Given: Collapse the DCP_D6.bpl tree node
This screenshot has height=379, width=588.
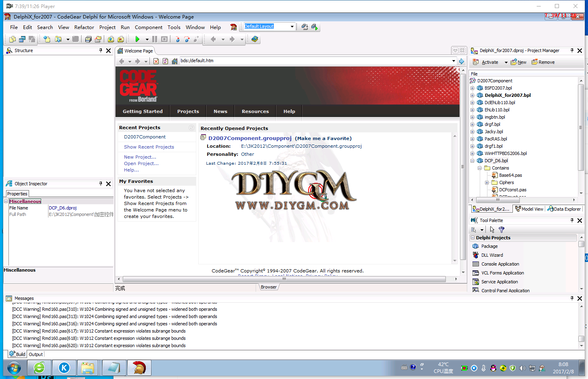Looking at the screenshot, I should tap(472, 161).
